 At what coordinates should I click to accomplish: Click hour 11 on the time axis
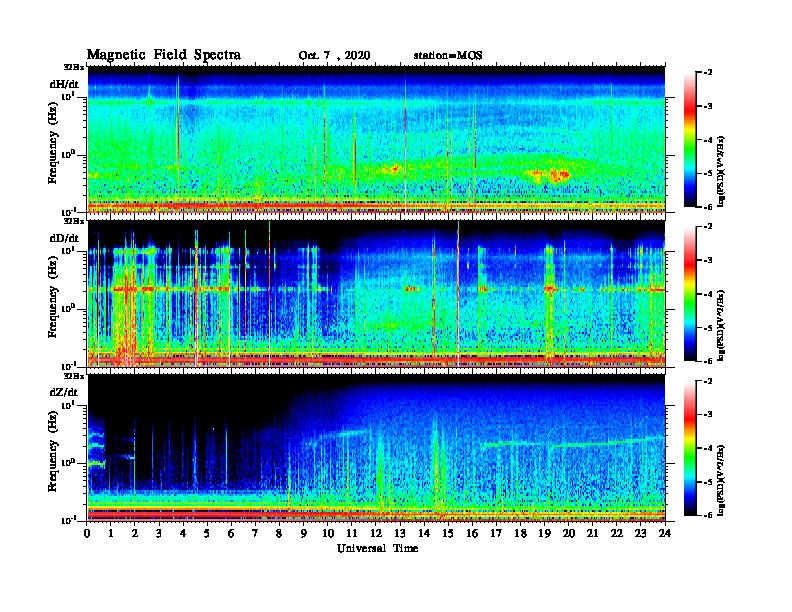point(352,533)
